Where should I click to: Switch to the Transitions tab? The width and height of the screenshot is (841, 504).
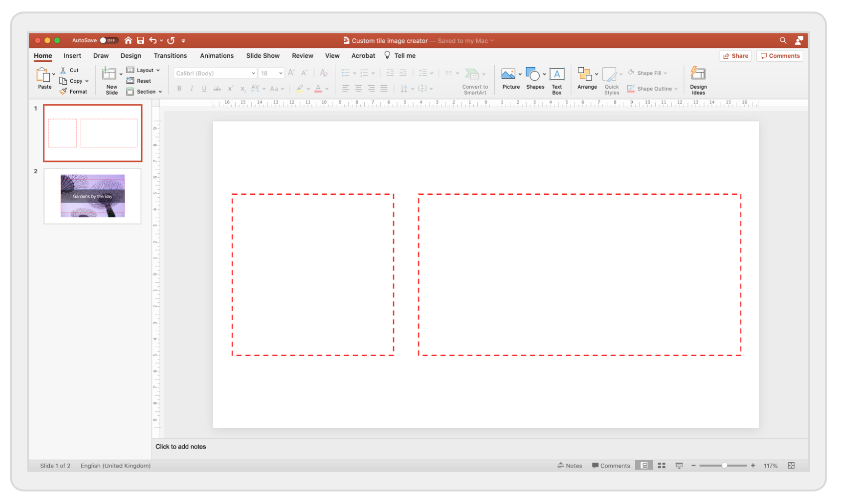[170, 55]
